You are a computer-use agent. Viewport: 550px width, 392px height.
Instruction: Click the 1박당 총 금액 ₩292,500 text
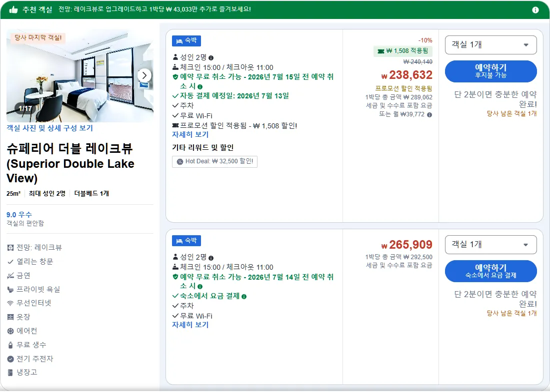point(399,257)
